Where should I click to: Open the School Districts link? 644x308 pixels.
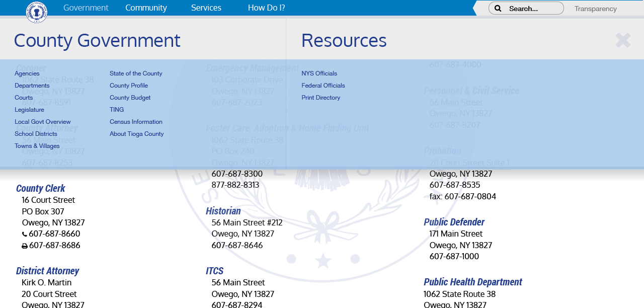click(36, 134)
